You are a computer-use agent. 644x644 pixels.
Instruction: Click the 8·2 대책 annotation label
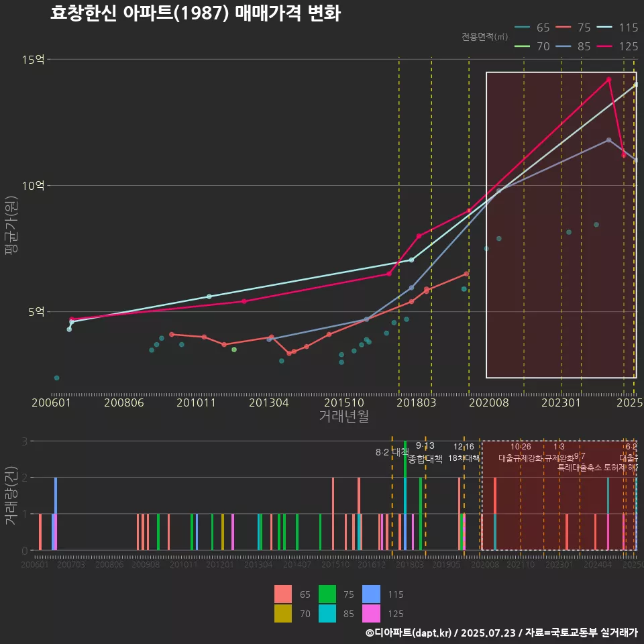click(x=392, y=452)
